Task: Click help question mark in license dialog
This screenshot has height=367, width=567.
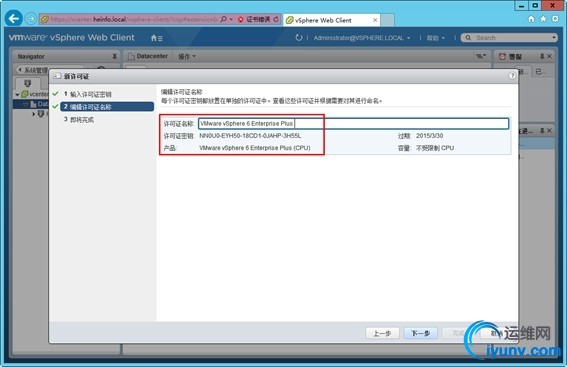Action: 512,76
